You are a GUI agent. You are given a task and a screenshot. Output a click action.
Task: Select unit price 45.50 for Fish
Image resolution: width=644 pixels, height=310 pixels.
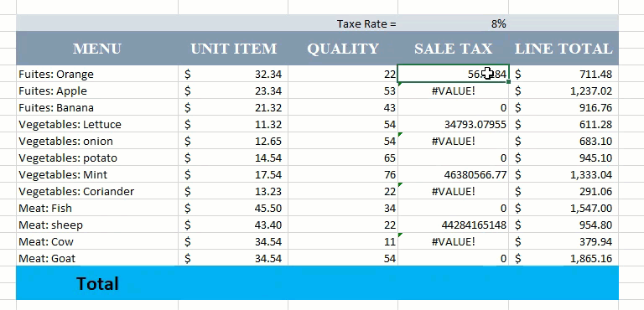[x=233, y=208]
